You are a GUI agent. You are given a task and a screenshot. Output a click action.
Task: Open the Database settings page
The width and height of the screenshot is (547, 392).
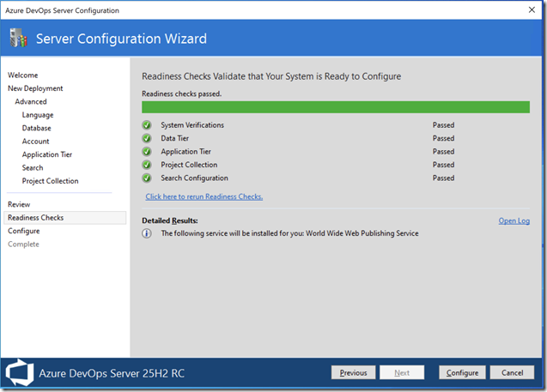coord(37,128)
